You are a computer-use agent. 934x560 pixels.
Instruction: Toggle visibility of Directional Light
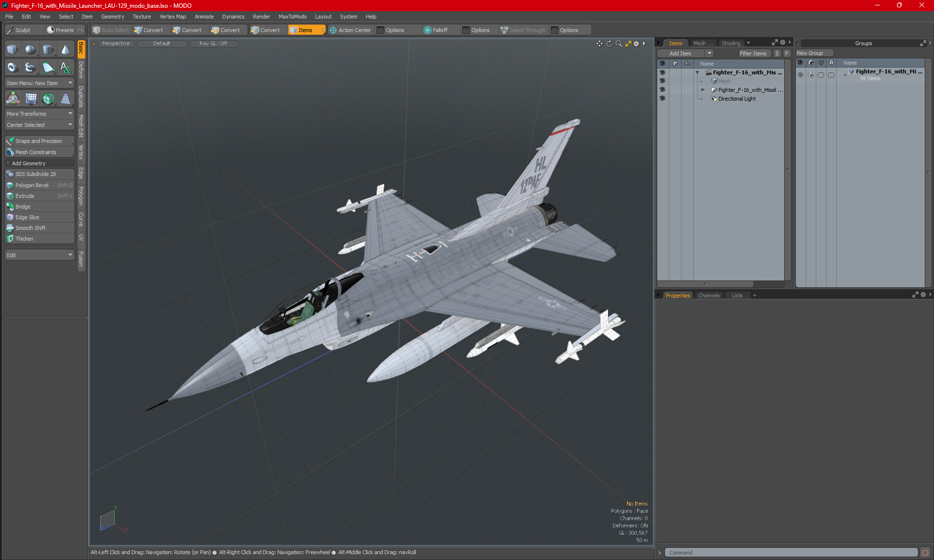click(x=662, y=99)
